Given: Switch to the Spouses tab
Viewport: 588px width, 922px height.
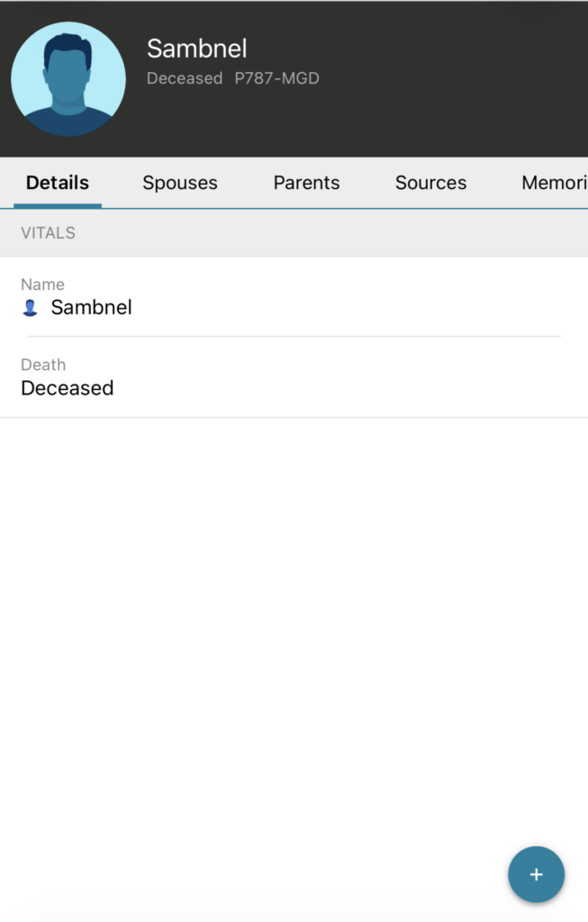Looking at the screenshot, I should coord(180,183).
